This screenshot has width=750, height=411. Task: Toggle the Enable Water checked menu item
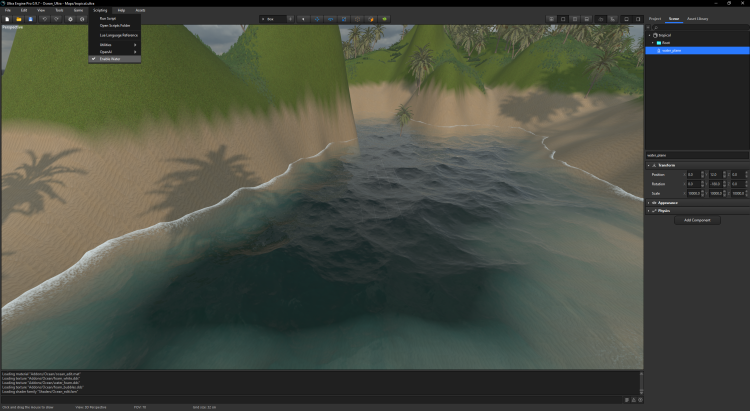[110, 59]
